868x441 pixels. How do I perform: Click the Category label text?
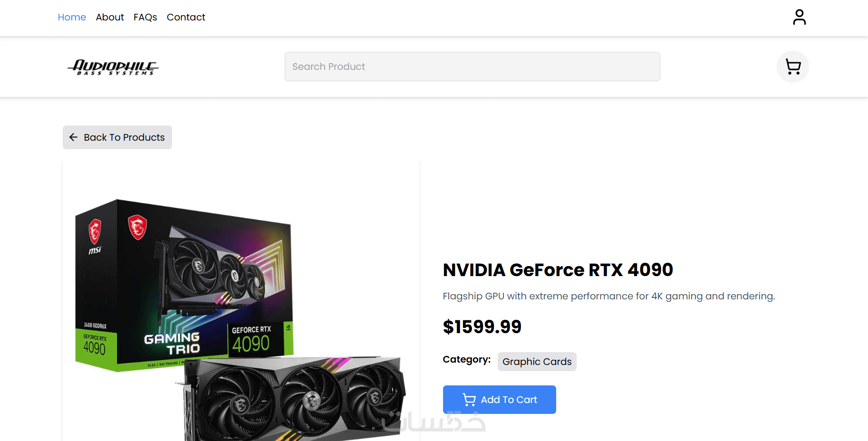[466, 360]
